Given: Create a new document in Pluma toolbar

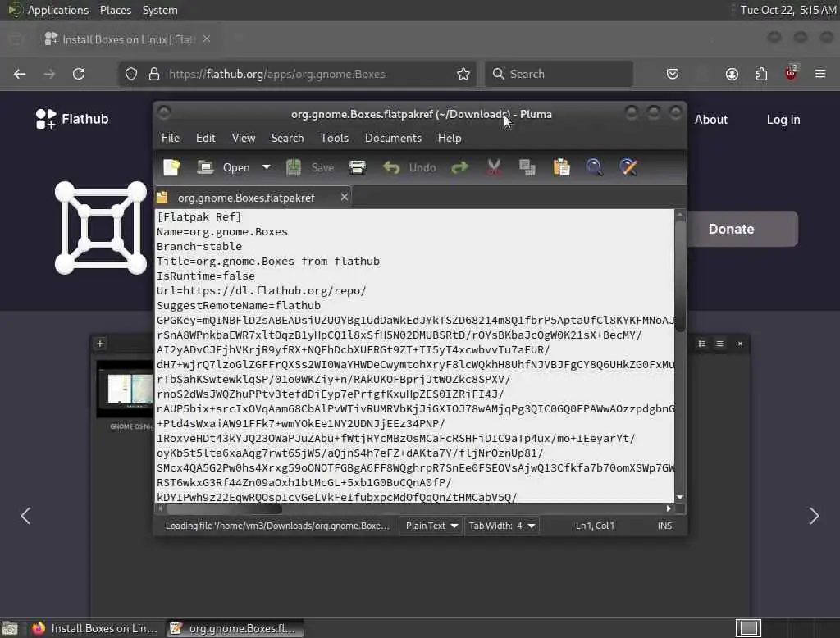Looking at the screenshot, I should 171,167.
